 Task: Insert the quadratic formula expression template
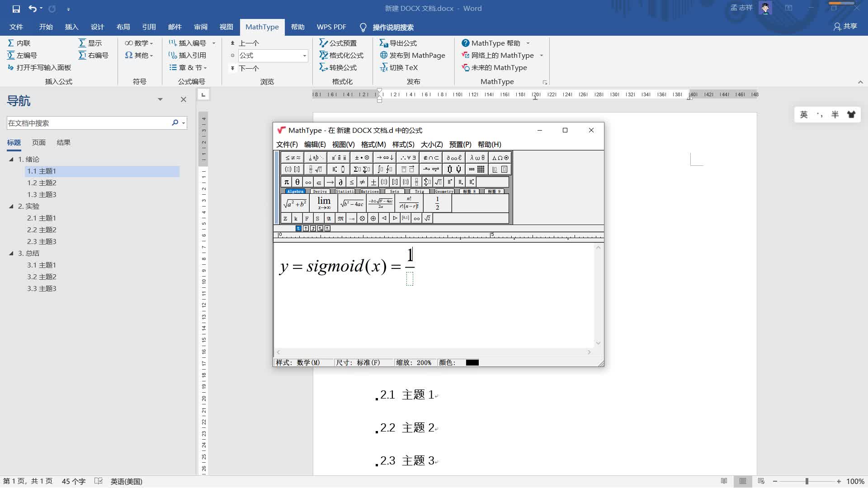pyautogui.click(x=380, y=203)
